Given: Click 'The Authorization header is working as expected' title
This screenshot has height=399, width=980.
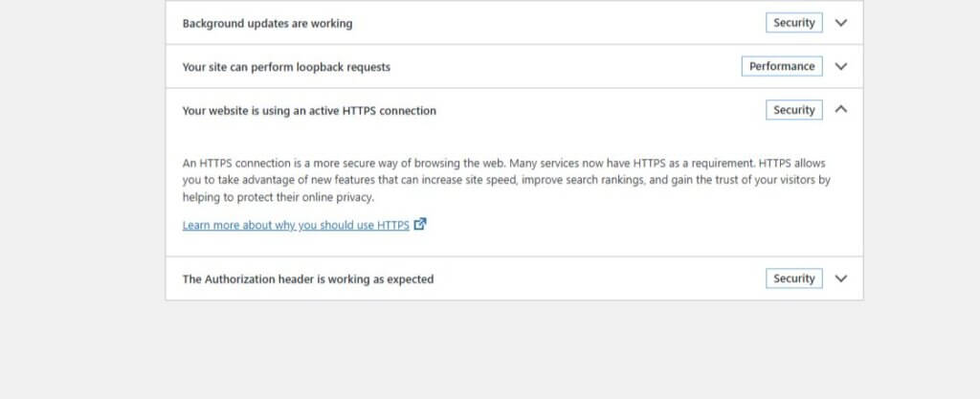Looking at the screenshot, I should 308,279.
